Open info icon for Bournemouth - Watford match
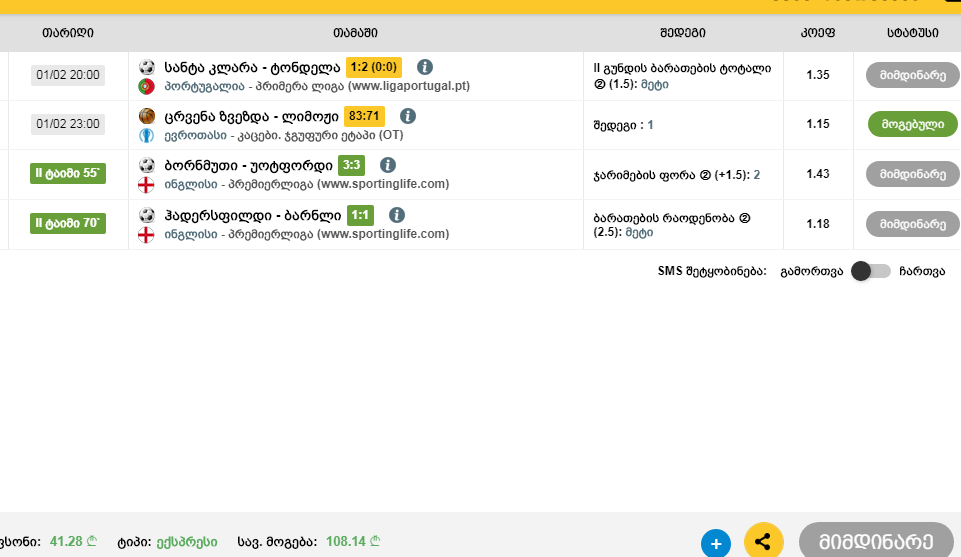The image size is (961, 557). pos(387,165)
